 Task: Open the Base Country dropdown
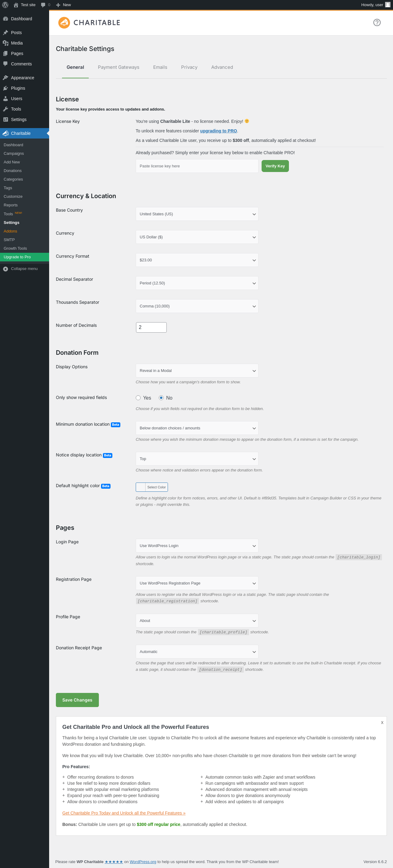(x=197, y=214)
